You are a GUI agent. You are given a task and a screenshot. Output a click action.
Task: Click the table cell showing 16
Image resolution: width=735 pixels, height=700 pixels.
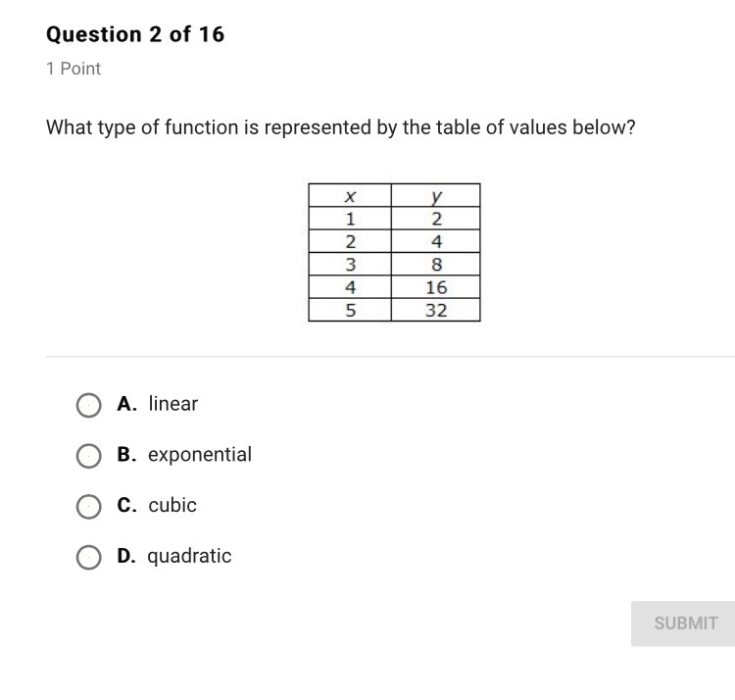pyautogui.click(x=436, y=287)
